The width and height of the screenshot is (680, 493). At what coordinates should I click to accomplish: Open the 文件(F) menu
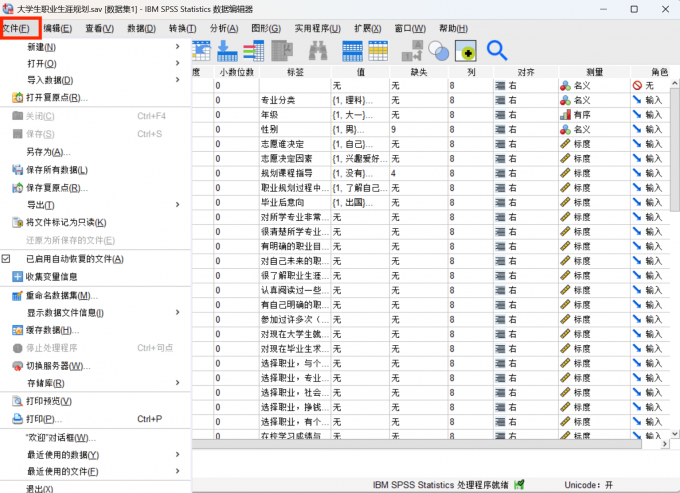[x=16, y=29]
